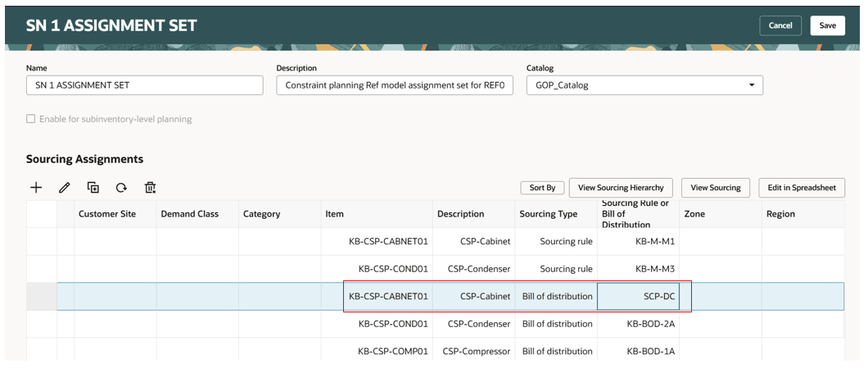Select Description column header in table

(x=474, y=214)
